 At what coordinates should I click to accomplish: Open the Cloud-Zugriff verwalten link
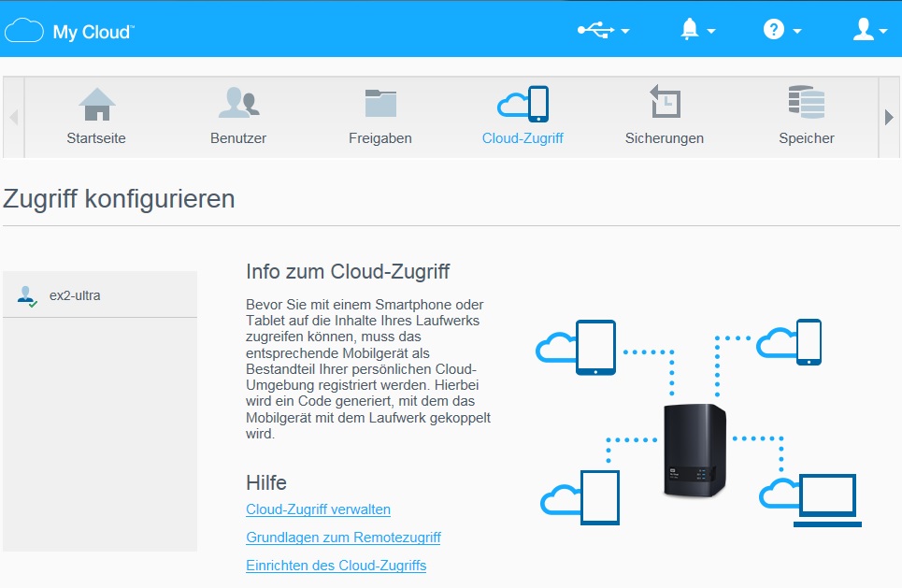tap(318, 509)
